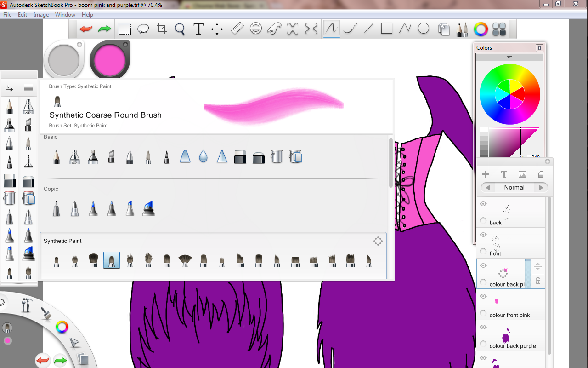Click the round marker on 'colour front pink'
The width and height of the screenshot is (588, 368).
(483, 313)
